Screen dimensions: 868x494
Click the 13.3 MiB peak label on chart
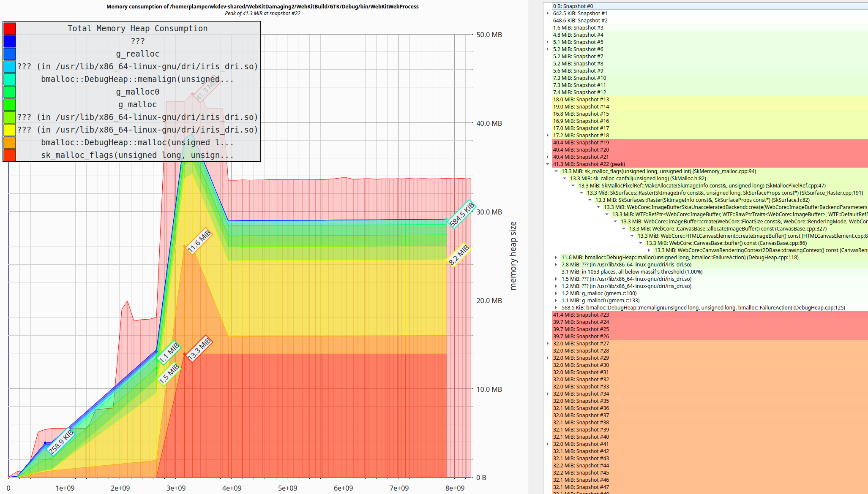pyautogui.click(x=199, y=349)
